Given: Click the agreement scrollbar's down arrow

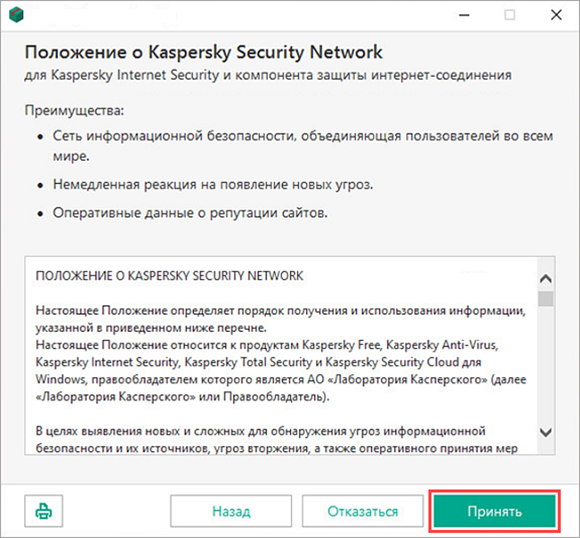Looking at the screenshot, I should coord(546,432).
